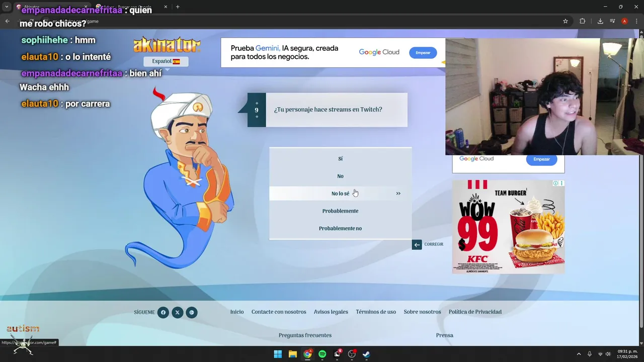Open the 'Sobre nosotros' link

click(x=422, y=312)
